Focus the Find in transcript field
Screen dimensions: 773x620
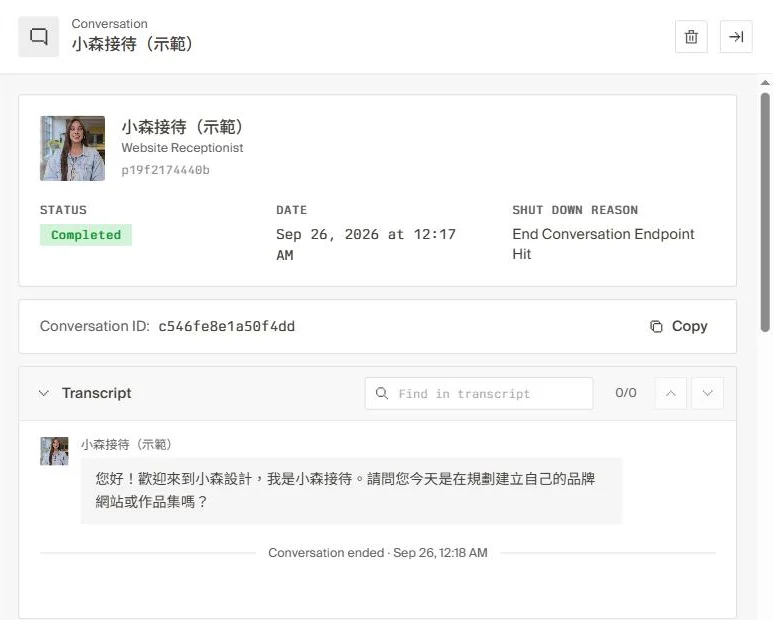pyautogui.click(x=479, y=393)
